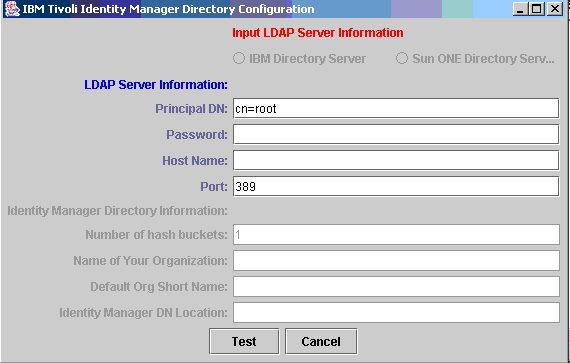Click into the Password input field

[396, 134]
